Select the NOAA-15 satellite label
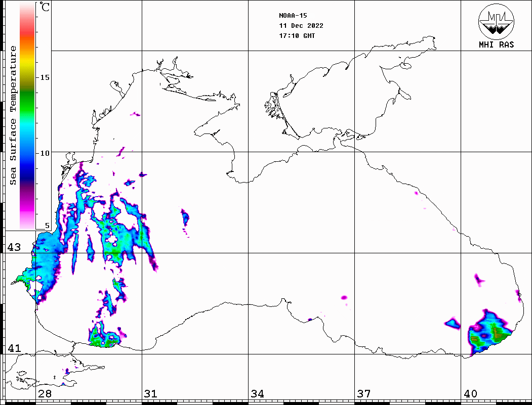 293,16
